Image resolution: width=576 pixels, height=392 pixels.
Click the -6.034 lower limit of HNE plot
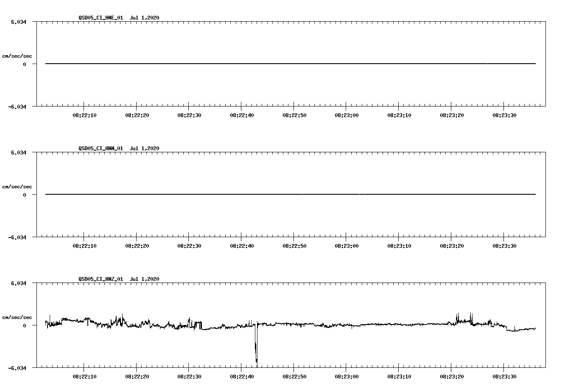[17, 107]
